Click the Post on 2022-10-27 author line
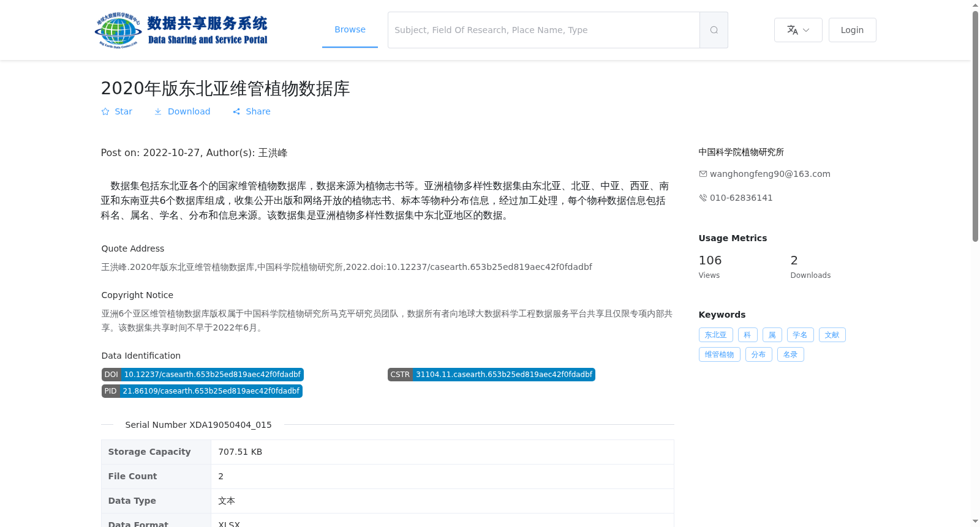This screenshot has height=527, width=980. click(194, 152)
